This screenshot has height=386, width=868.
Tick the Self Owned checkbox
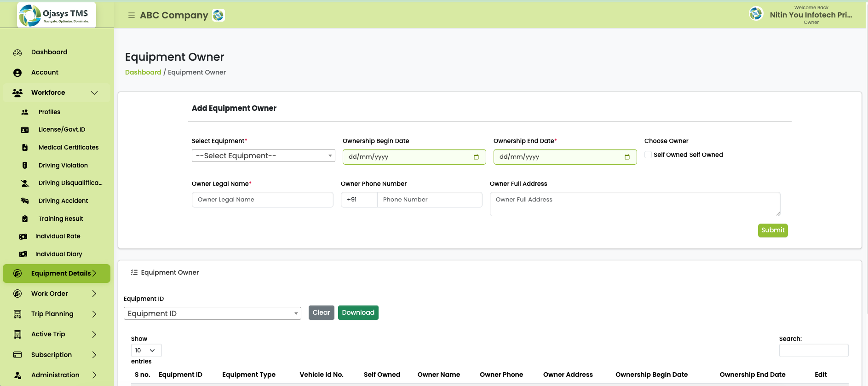[648, 155]
